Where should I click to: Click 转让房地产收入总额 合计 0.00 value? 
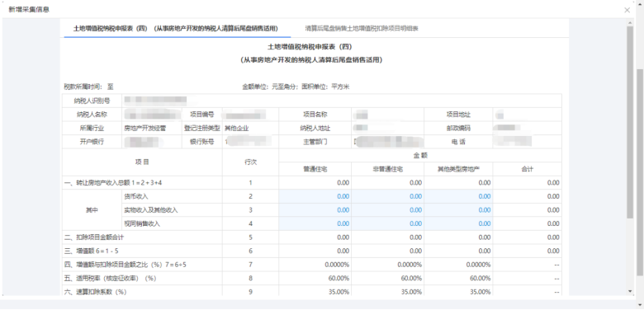point(553,183)
